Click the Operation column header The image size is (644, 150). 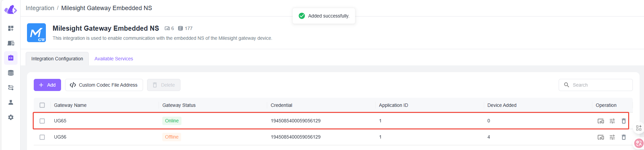point(606,105)
